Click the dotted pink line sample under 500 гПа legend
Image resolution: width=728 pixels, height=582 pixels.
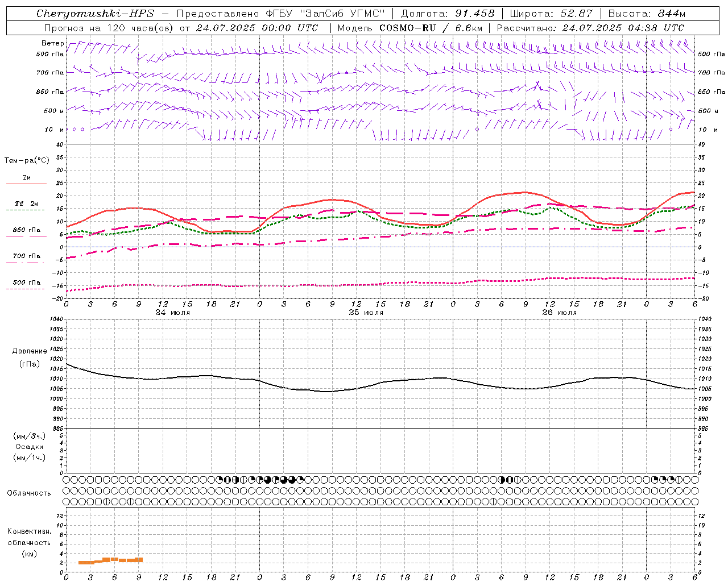tap(26, 289)
